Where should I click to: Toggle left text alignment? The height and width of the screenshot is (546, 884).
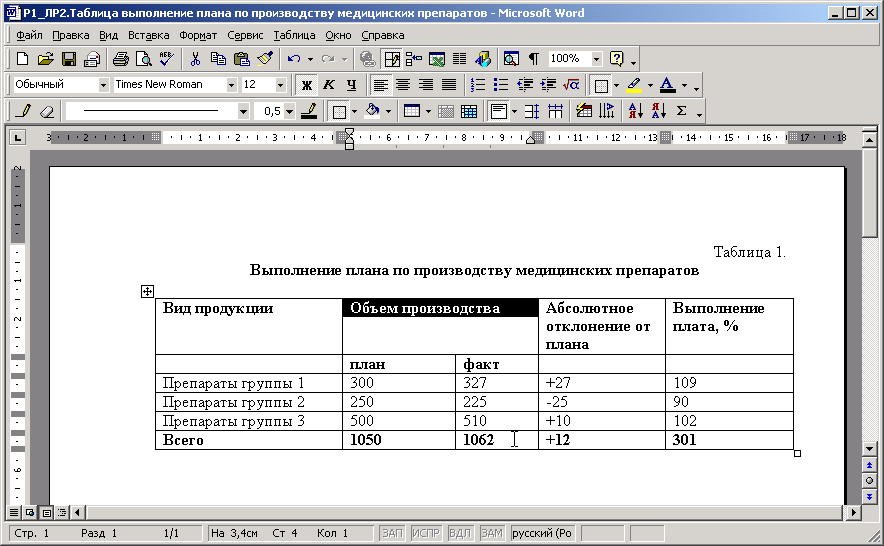click(x=381, y=85)
